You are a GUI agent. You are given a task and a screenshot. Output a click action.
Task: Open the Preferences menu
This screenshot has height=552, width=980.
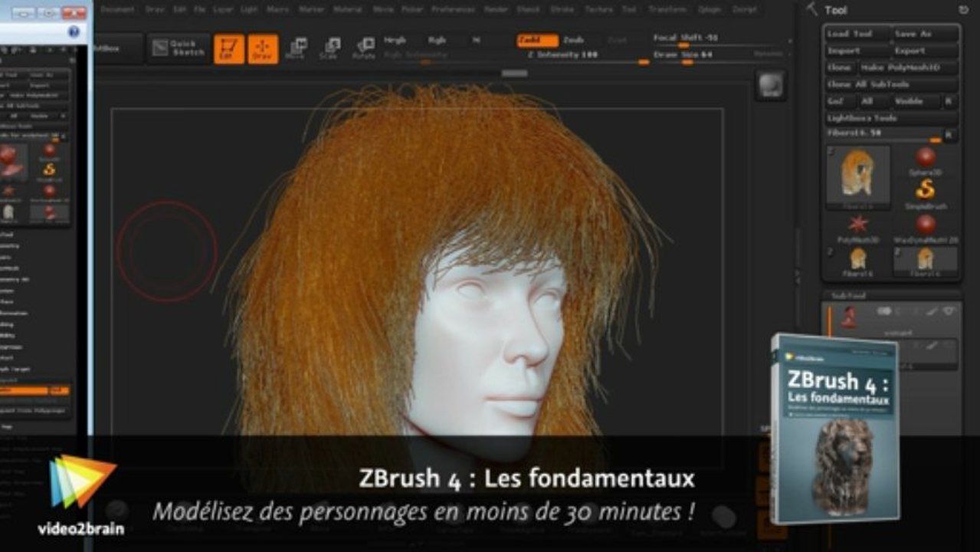coord(453,9)
